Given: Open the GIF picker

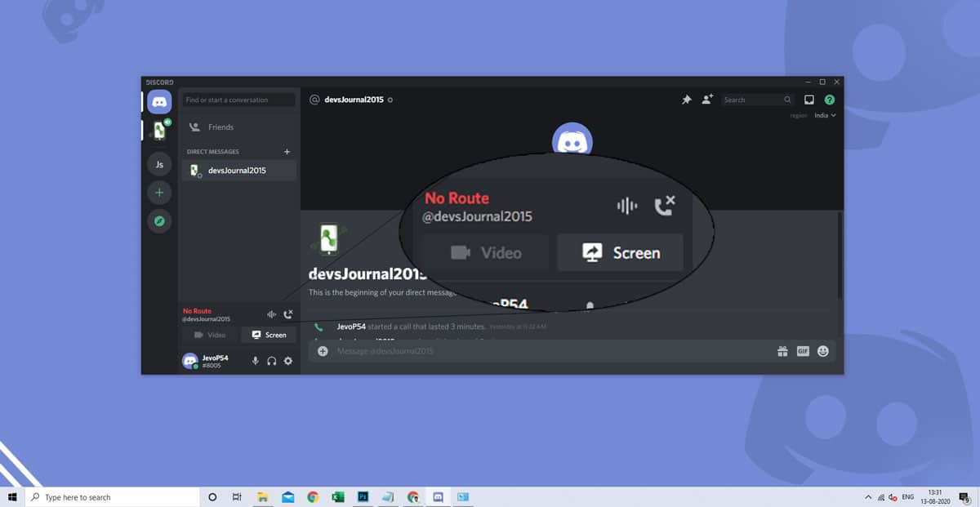Looking at the screenshot, I should pyautogui.click(x=803, y=351).
